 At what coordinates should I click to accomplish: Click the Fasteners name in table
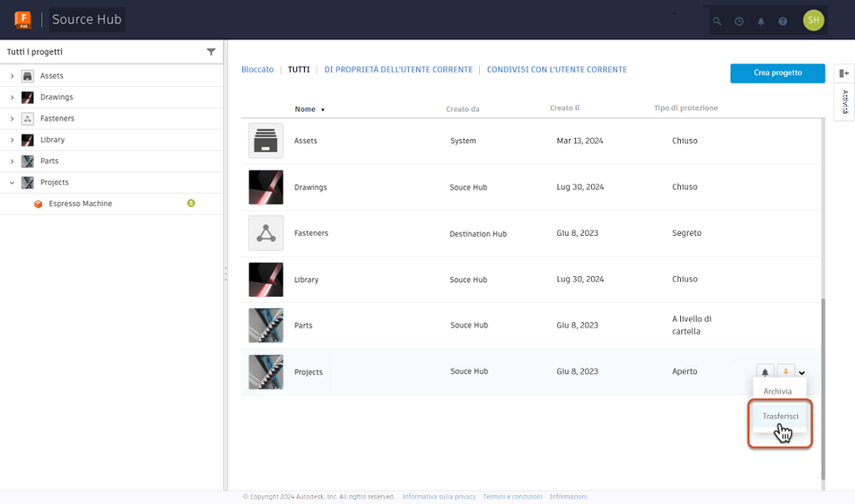(311, 232)
